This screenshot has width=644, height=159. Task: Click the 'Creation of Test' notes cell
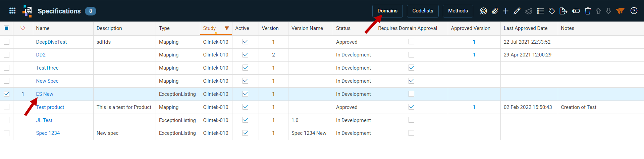tap(579, 107)
